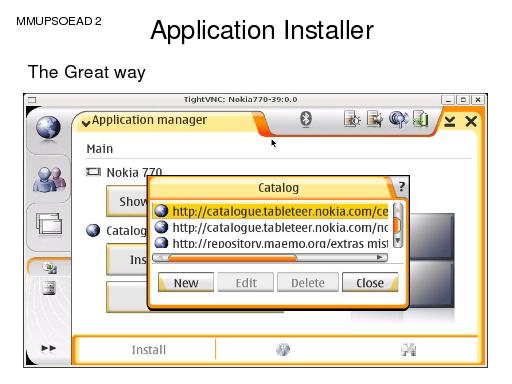
Task: Click the Bluetooth status icon
Action: (306, 119)
